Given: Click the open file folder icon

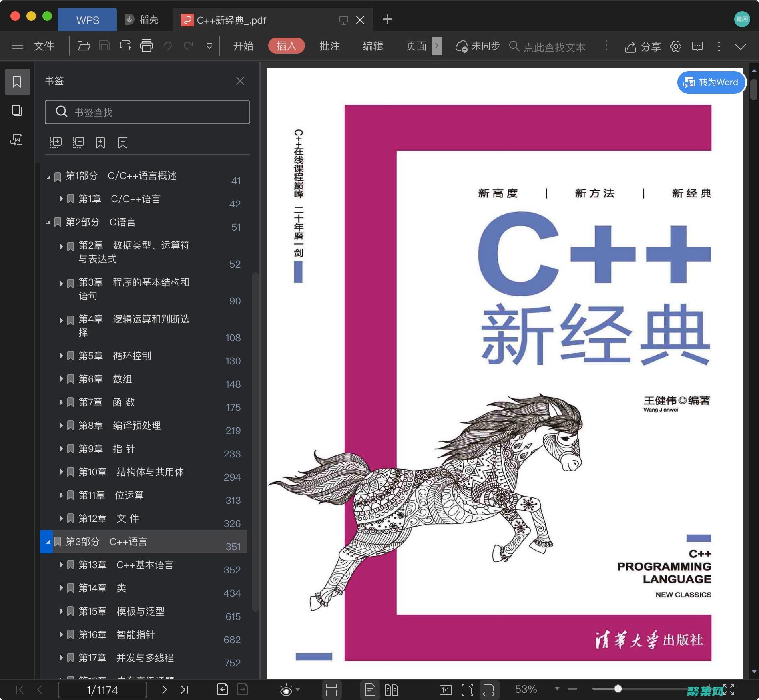Looking at the screenshot, I should [x=84, y=46].
